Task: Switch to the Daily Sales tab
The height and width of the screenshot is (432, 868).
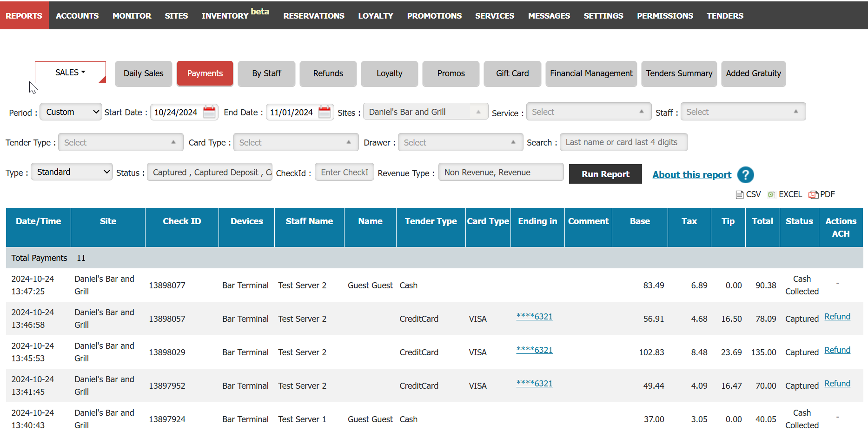Action: coord(143,73)
